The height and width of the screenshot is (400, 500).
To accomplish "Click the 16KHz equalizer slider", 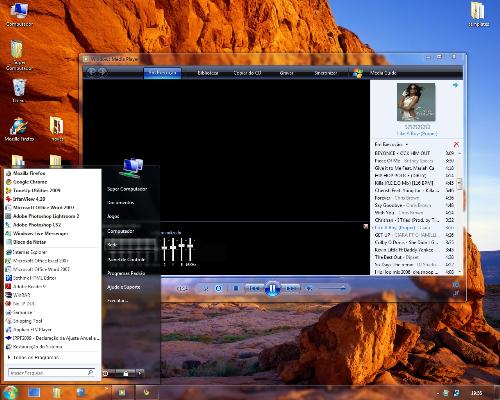I will coord(190,249).
